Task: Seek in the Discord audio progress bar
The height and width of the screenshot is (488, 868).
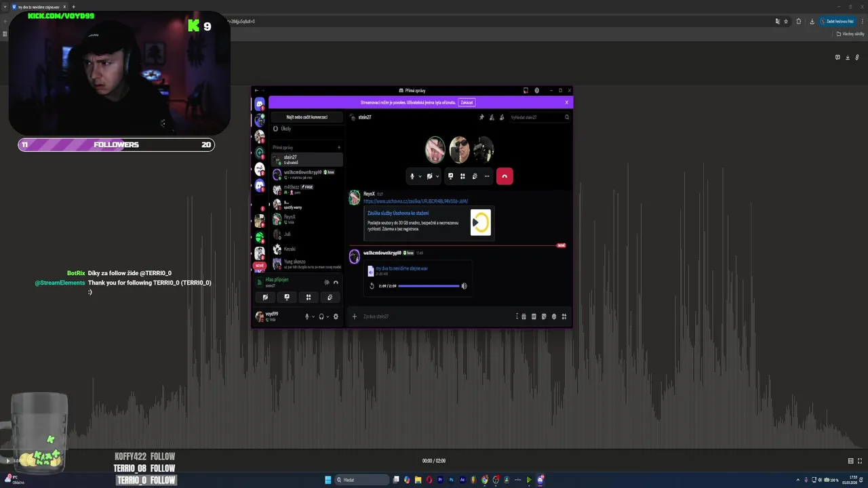Action: coord(429,286)
